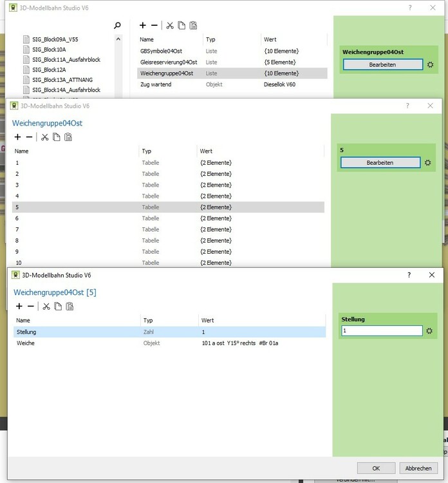The image size is (448, 483).
Task: Select list entry 8 in Weichengruppe04Ost
Action: tap(168, 240)
